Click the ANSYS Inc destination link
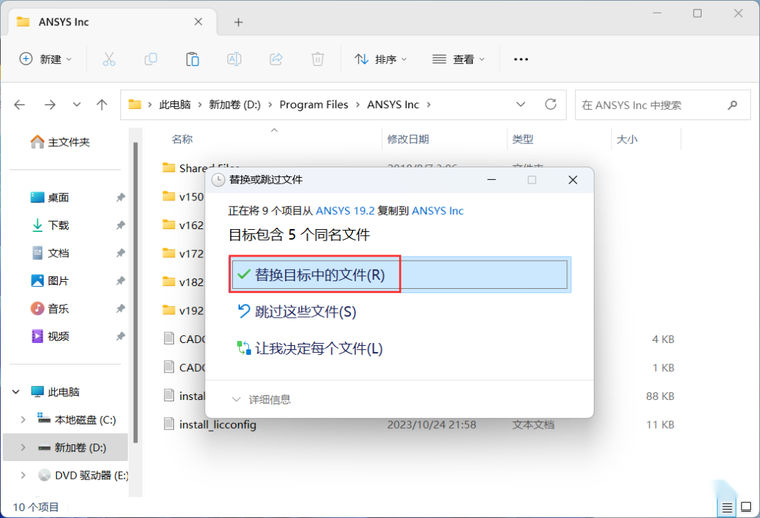760x518 pixels. tap(438, 211)
